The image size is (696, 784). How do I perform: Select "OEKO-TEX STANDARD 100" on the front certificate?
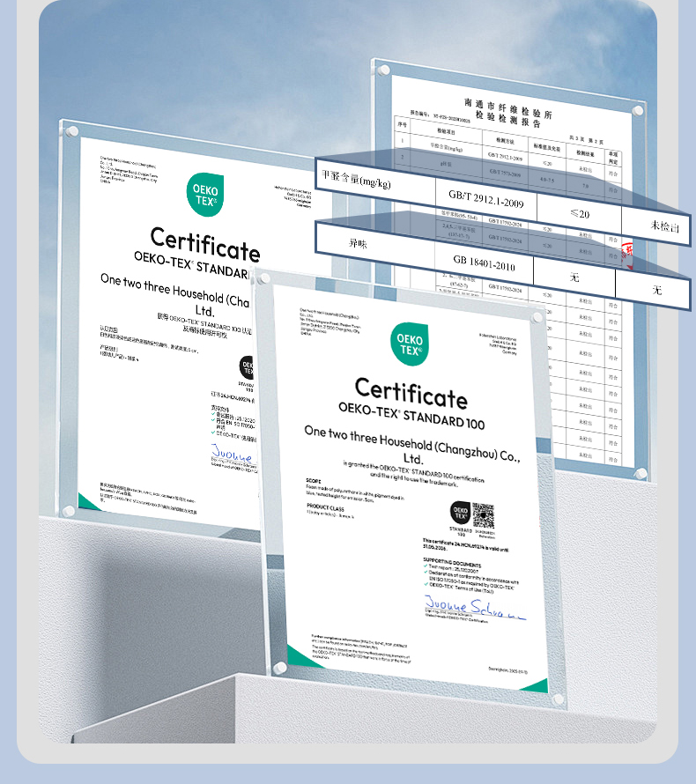coord(411,416)
